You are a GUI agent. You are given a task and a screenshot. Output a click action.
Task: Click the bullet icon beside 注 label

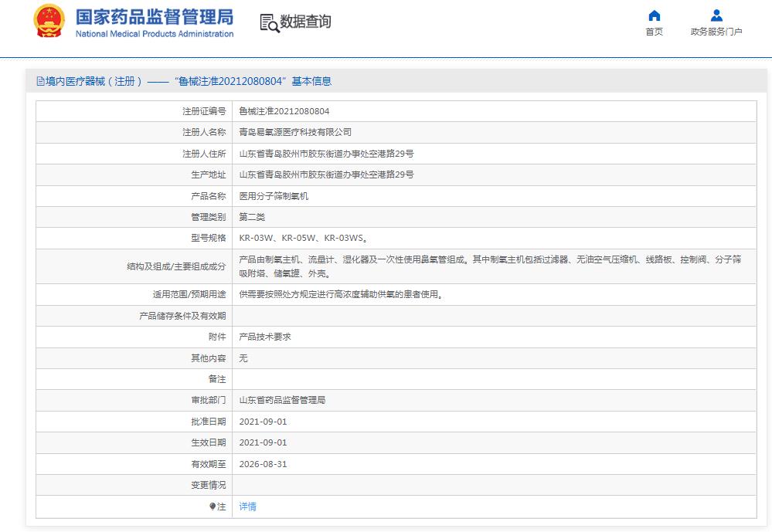[213, 507]
